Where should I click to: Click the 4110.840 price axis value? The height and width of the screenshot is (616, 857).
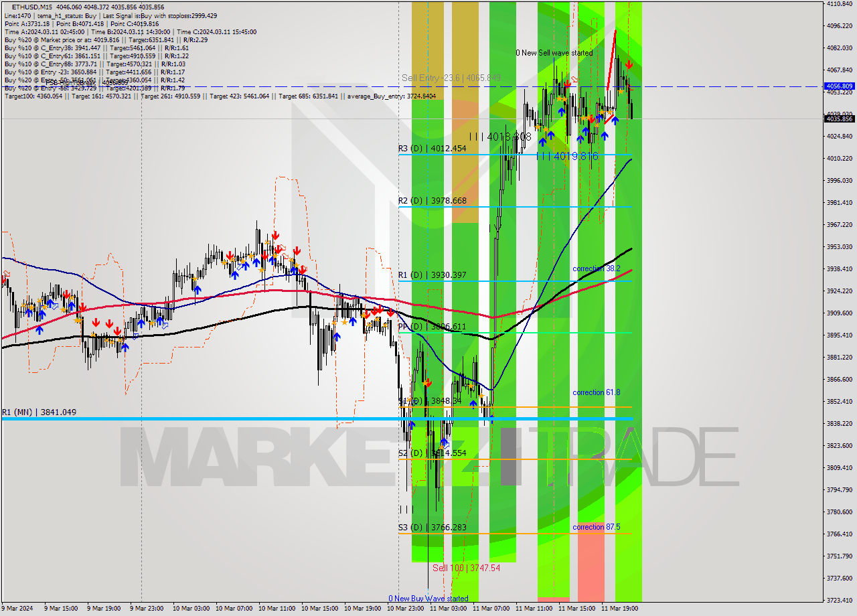click(x=840, y=3)
